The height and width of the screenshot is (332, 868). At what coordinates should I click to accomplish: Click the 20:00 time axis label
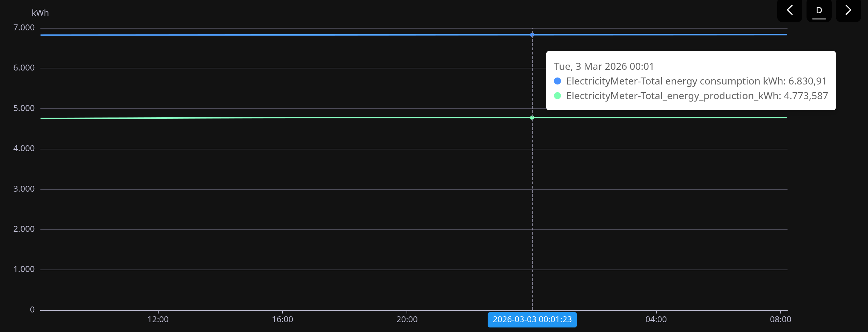click(407, 319)
